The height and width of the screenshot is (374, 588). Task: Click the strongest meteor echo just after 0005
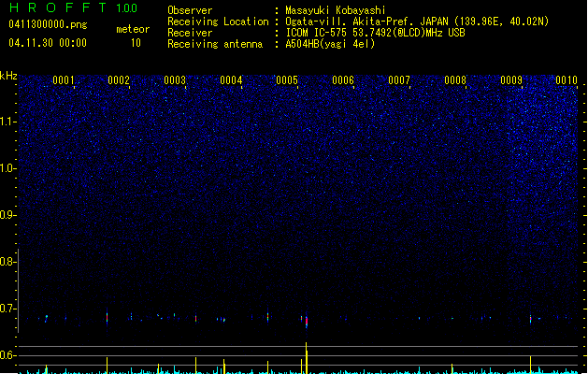307,321
